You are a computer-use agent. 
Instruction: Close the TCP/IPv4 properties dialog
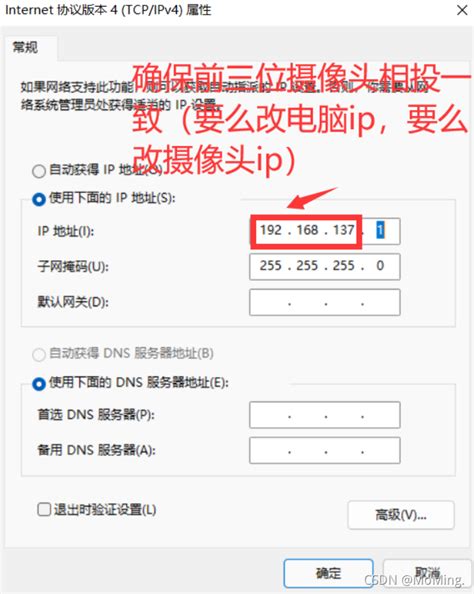(462, 10)
